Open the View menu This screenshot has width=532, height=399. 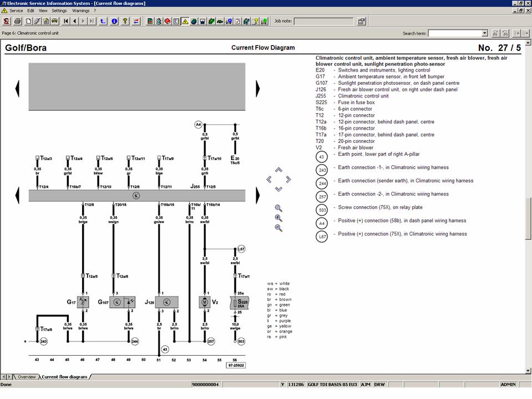click(43, 11)
